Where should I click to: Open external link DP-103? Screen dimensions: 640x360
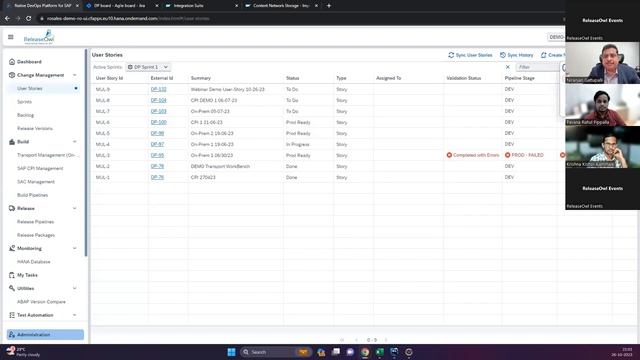[158, 111]
